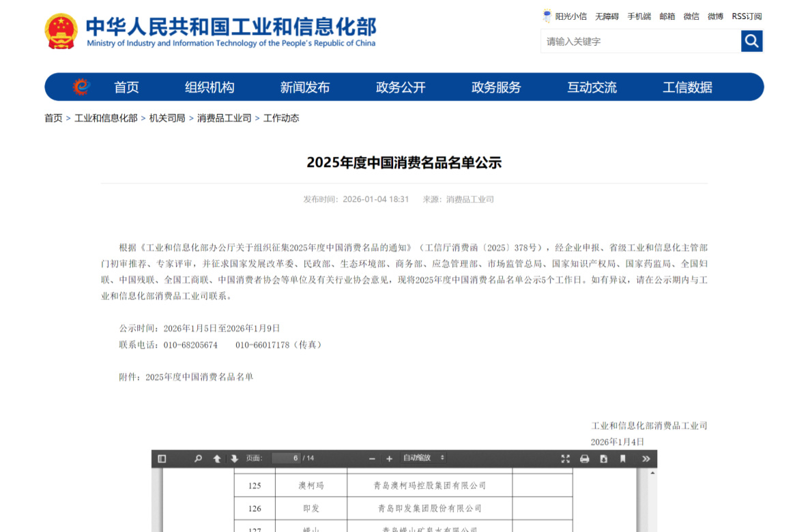Viewport: 810px width, 532px height.
Task: Print the attached name list PDF
Action: point(584,459)
